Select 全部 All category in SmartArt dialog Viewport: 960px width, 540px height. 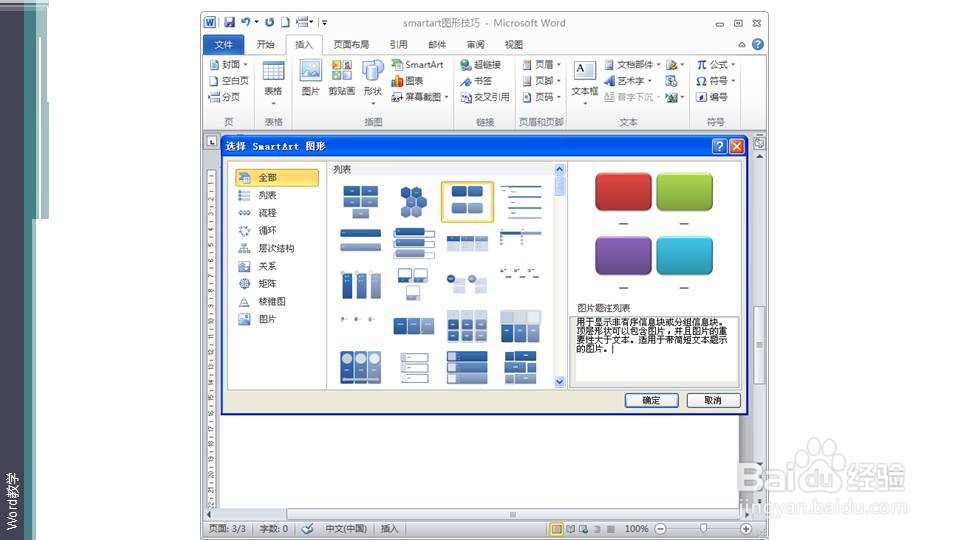pos(277,178)
